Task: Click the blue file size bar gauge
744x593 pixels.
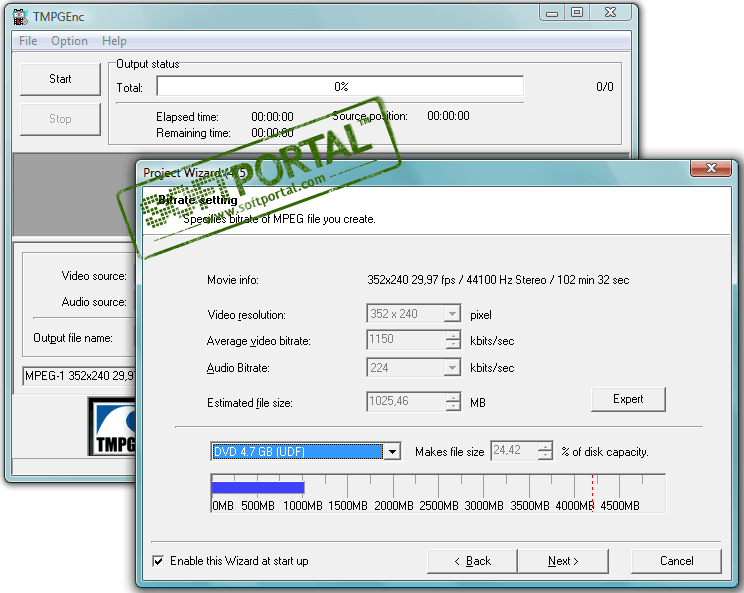Action: pos(258,488)
